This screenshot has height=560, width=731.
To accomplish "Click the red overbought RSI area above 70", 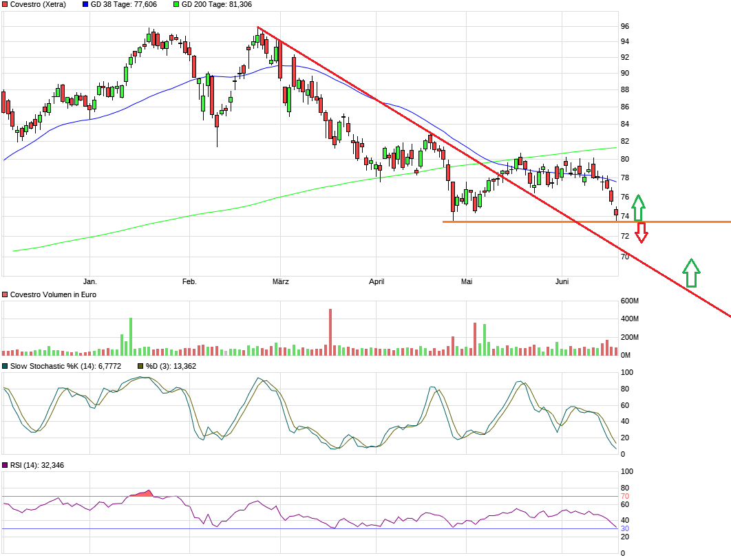I will tap(142, 494).
